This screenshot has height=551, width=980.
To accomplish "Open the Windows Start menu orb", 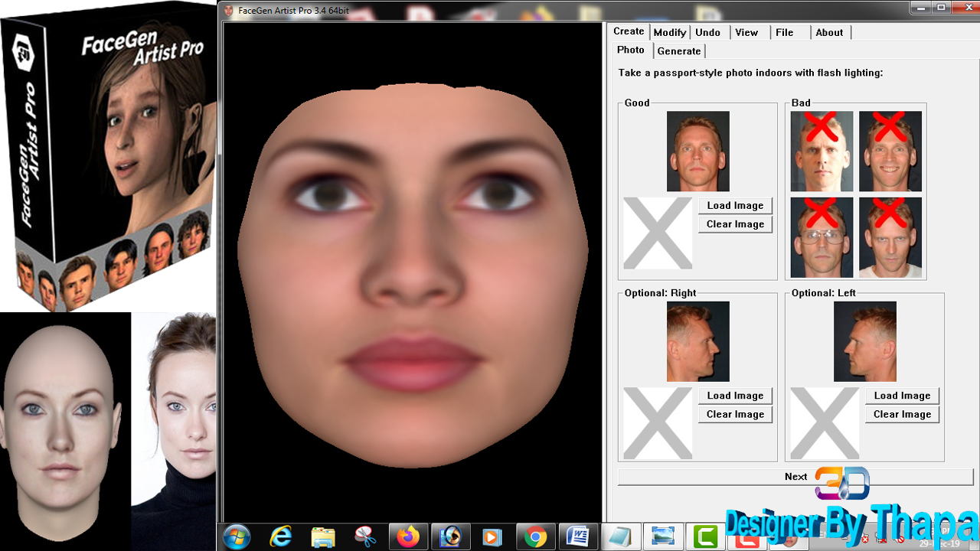I will [x=237, y=537].
